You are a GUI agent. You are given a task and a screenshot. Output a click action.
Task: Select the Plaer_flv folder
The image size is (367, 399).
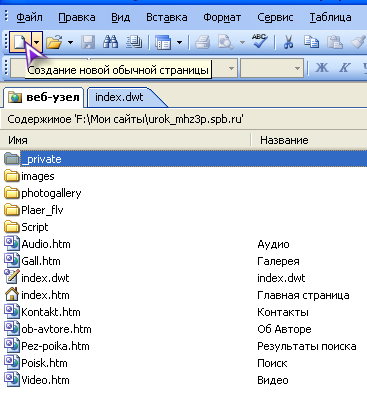(42, 210)
